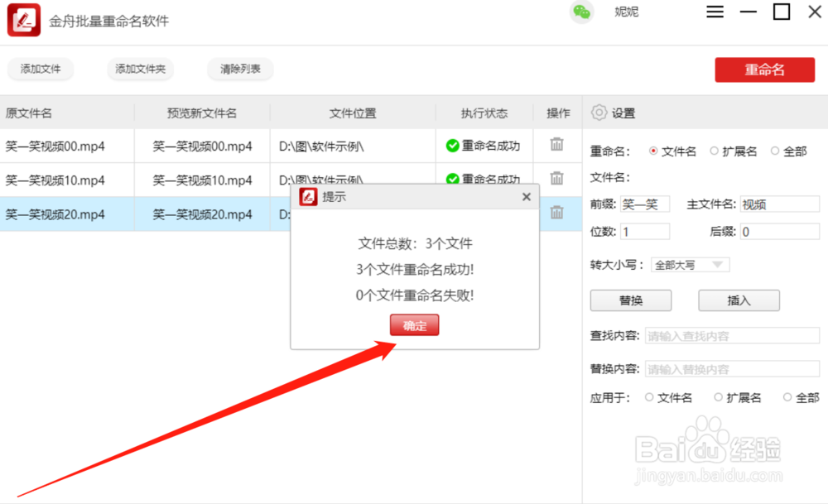
Task: Select the 全部 radio under 重命名
Action: point(776,151)
